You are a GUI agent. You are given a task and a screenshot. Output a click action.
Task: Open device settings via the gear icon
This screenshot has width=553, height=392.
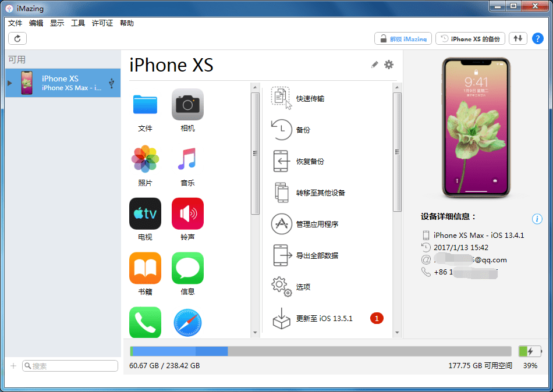[x=388, y=65]
